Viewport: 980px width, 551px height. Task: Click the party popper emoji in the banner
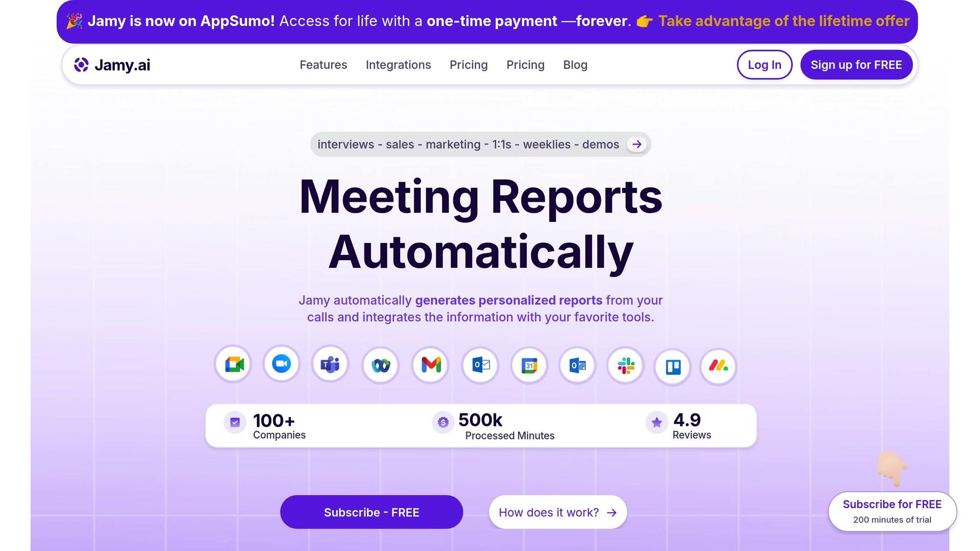click(74, 21)
